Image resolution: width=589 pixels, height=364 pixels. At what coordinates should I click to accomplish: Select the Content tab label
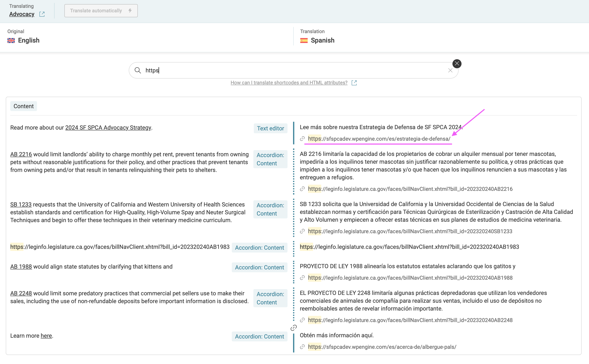click(x=24, y=106)
